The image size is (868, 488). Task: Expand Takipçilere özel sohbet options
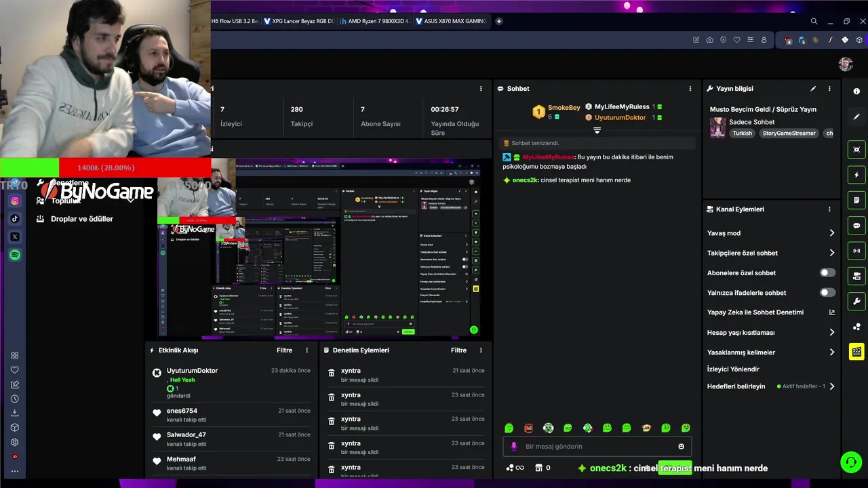click(832, 253)
